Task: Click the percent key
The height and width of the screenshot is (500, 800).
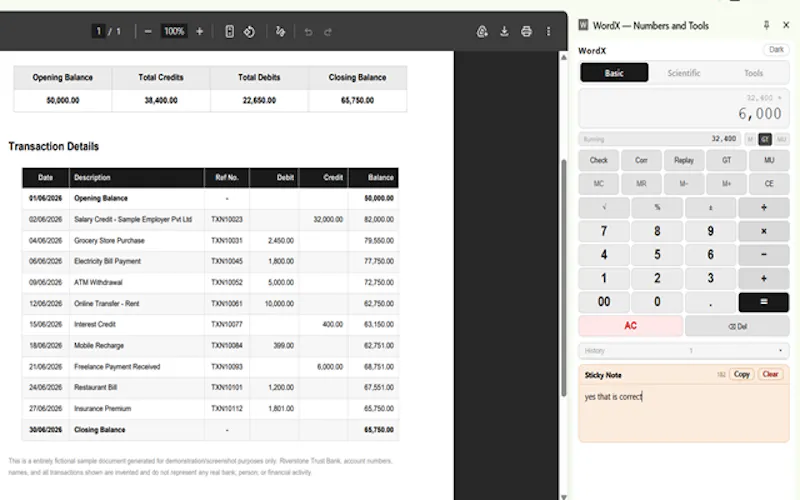Action: point(657,208)
